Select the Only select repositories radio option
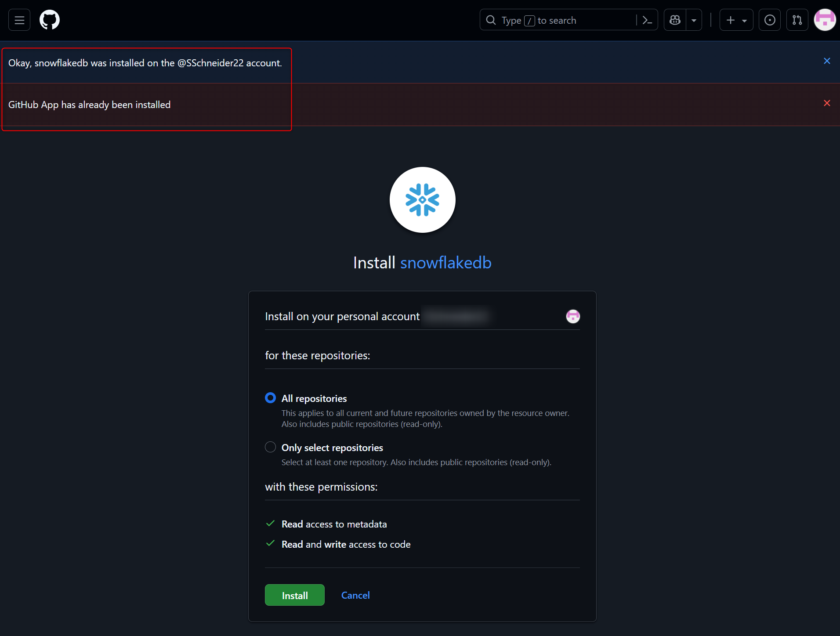This screenshot has height=636, width=840. click(271, 447)
